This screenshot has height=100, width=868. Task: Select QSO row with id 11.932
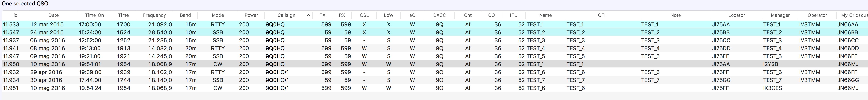point(435,72)
